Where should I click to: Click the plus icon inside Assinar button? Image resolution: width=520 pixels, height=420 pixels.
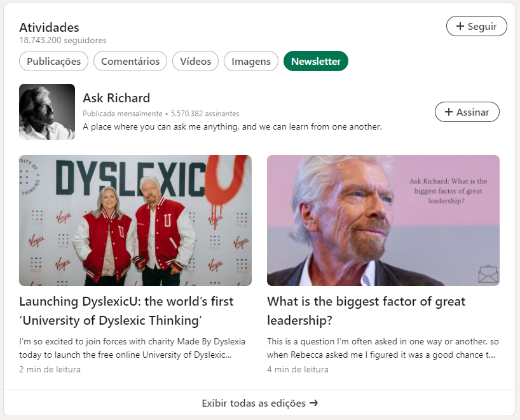(x=450, y=111)
